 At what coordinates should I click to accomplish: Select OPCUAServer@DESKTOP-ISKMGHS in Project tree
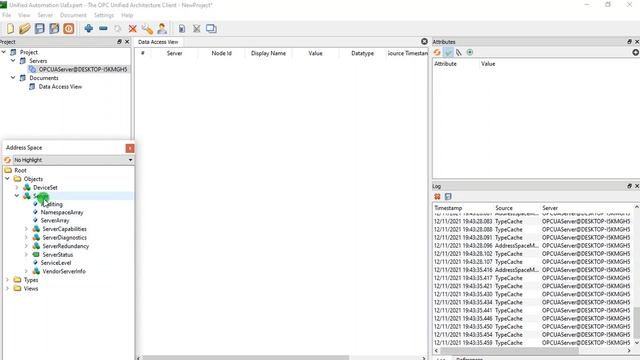click(83, 69)
